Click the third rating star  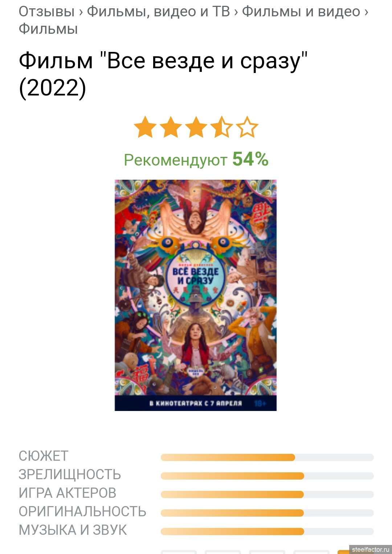pyautogui.click(x=196, y=127)
